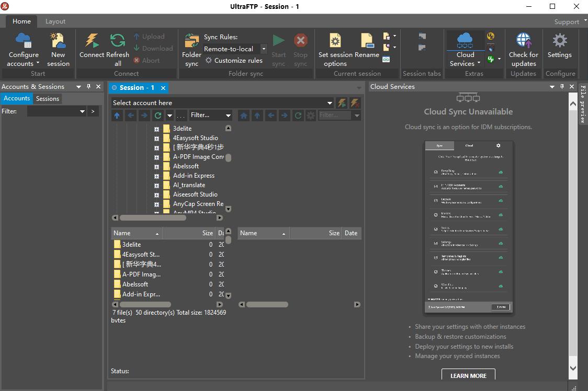Click Refresh all in the ribbon
588x391 pixels.
pos(118,50)
